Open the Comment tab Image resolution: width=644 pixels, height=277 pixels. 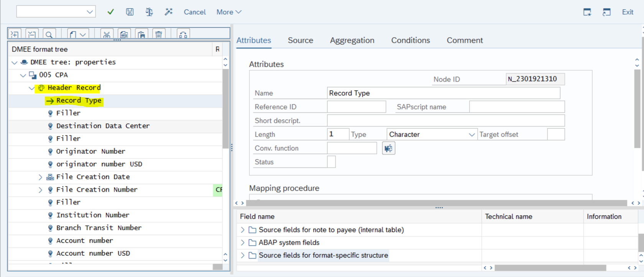(465, 40)
